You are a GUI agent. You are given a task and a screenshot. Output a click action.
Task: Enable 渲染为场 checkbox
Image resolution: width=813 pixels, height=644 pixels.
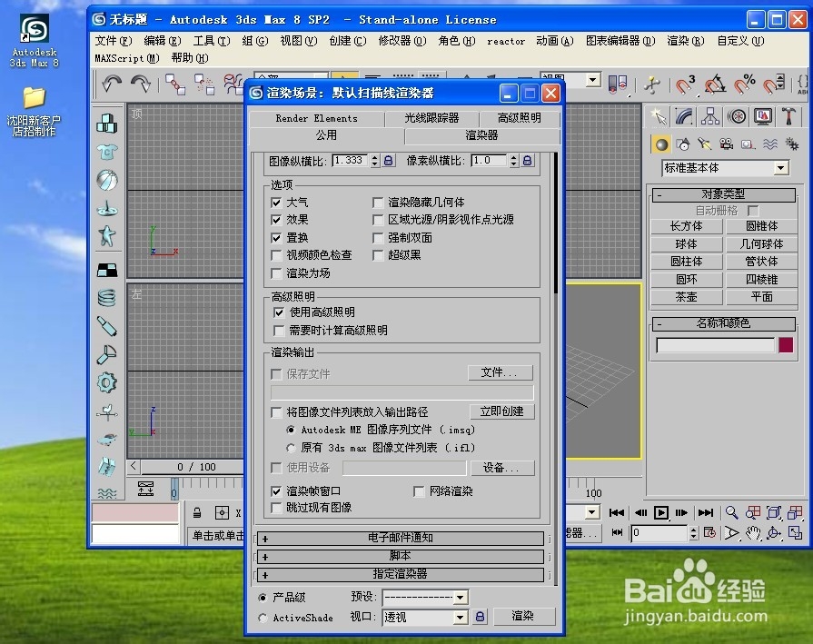pos(276,273)
